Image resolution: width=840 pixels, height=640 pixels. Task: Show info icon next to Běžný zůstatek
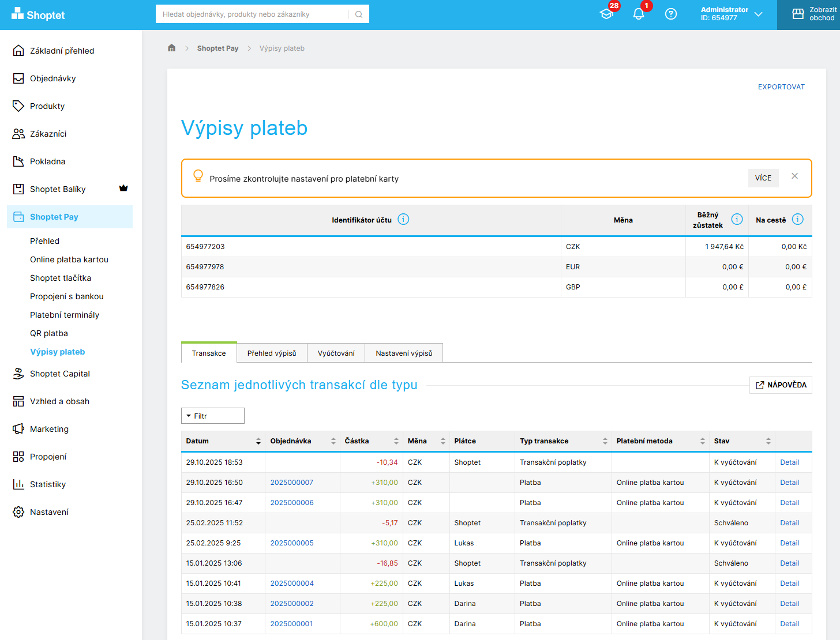coord(737,220)
